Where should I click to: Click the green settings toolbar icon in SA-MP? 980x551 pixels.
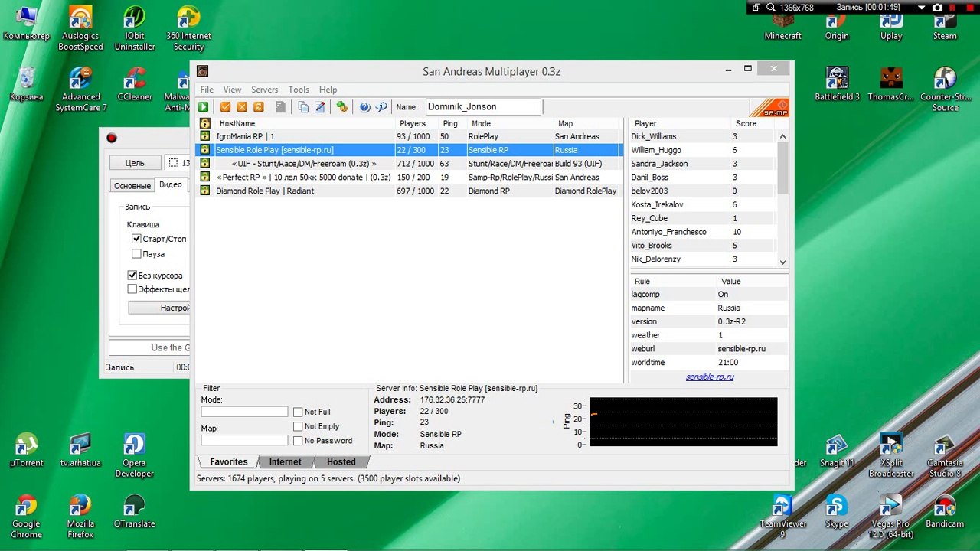tap(342, 107)
